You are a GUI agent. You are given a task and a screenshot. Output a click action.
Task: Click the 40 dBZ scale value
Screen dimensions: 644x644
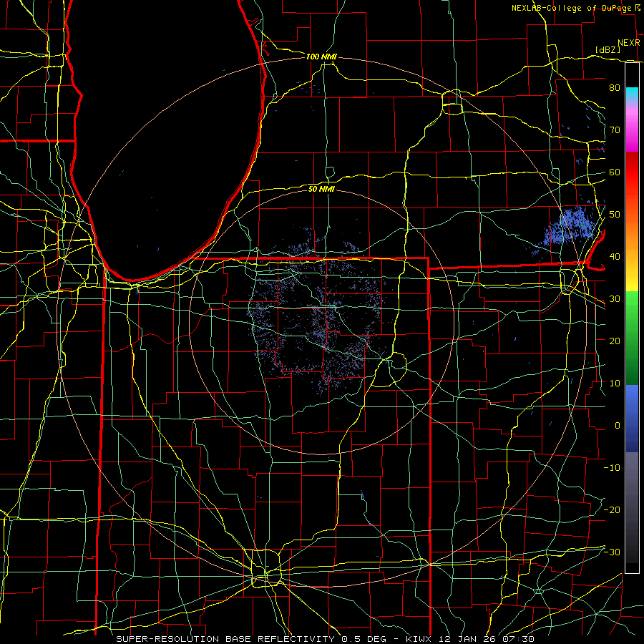pos(615,257)
